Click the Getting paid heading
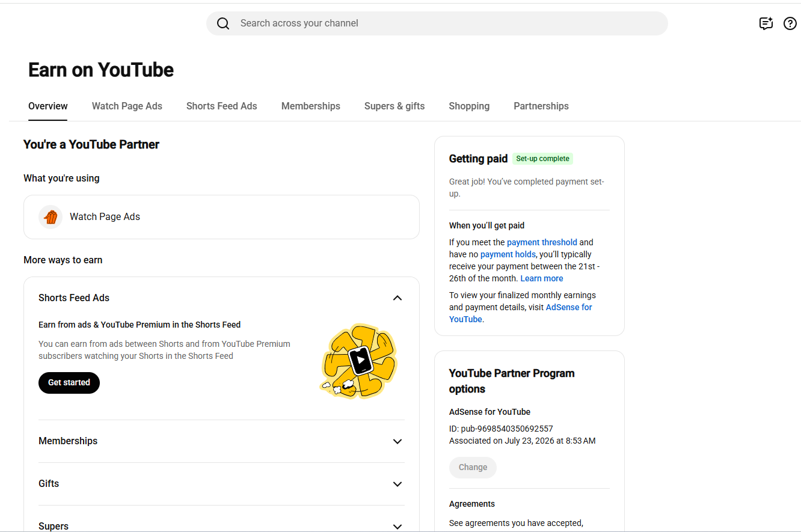The image size is (801, 532). pos(479,159)
